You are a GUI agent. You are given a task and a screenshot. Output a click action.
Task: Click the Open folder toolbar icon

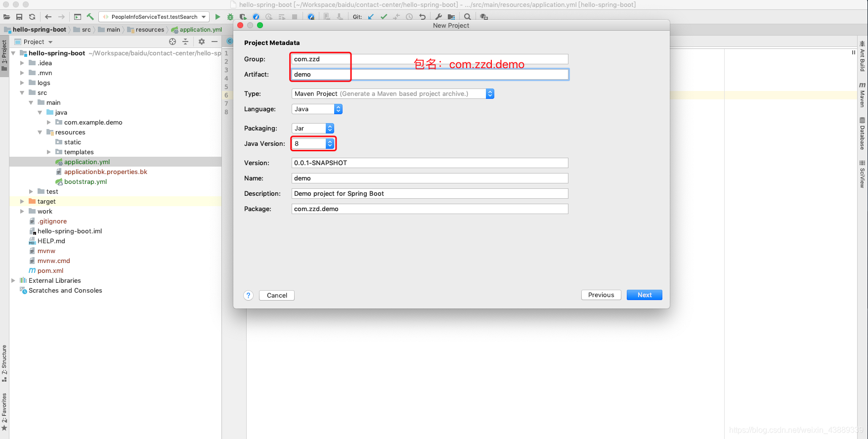click(x=7, y=17)
